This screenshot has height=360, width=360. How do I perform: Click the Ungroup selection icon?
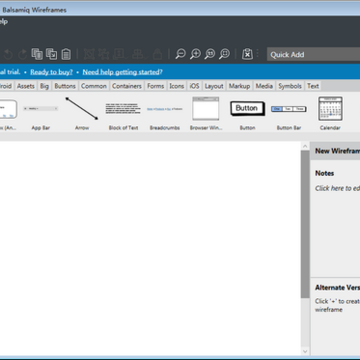coord(104,54)
